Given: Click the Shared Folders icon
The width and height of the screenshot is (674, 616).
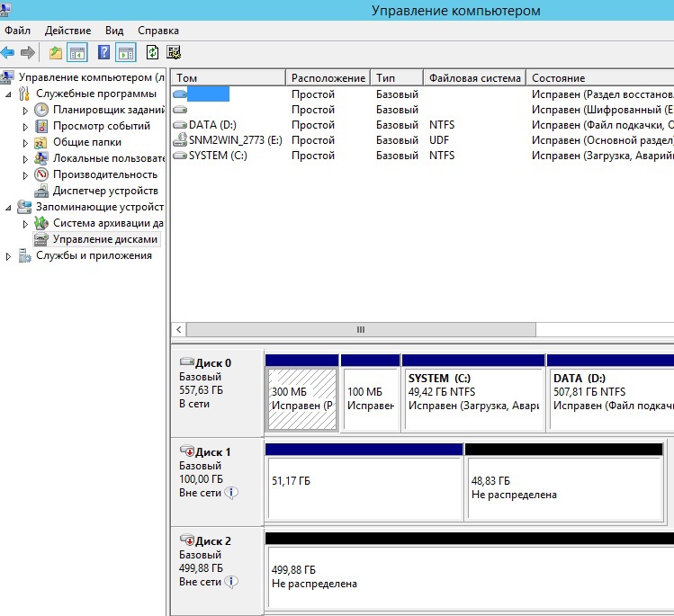Looking at the screenshot, I should 40,143.
